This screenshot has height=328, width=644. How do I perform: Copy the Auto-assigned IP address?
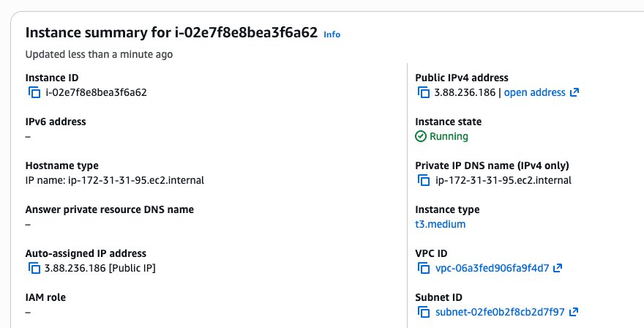pos(34,268)
